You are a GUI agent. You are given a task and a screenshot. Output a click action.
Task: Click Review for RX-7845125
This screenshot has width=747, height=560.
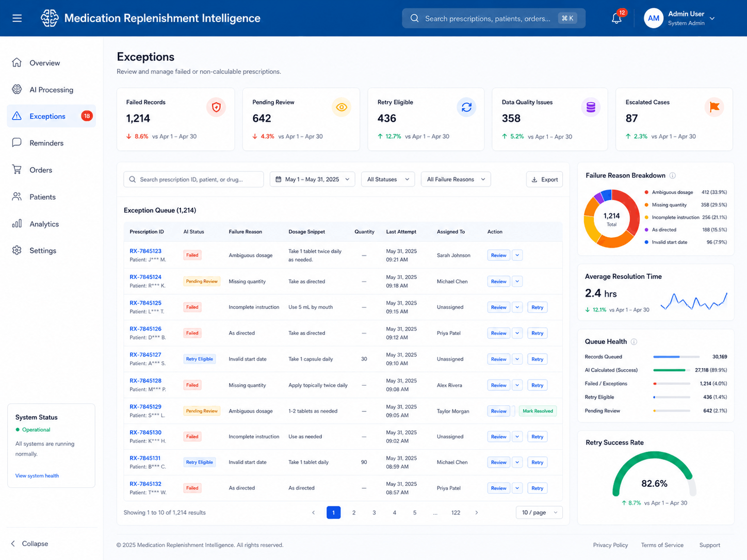(498, 307)
